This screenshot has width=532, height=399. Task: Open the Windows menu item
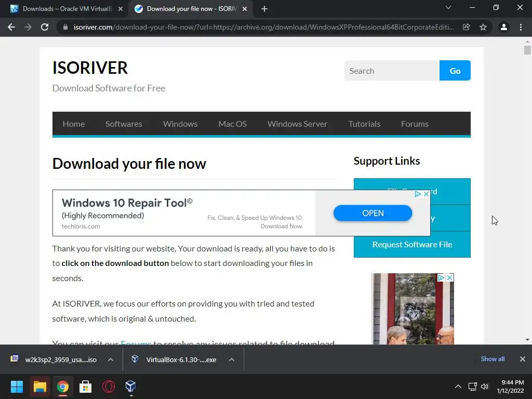[180, 124]
